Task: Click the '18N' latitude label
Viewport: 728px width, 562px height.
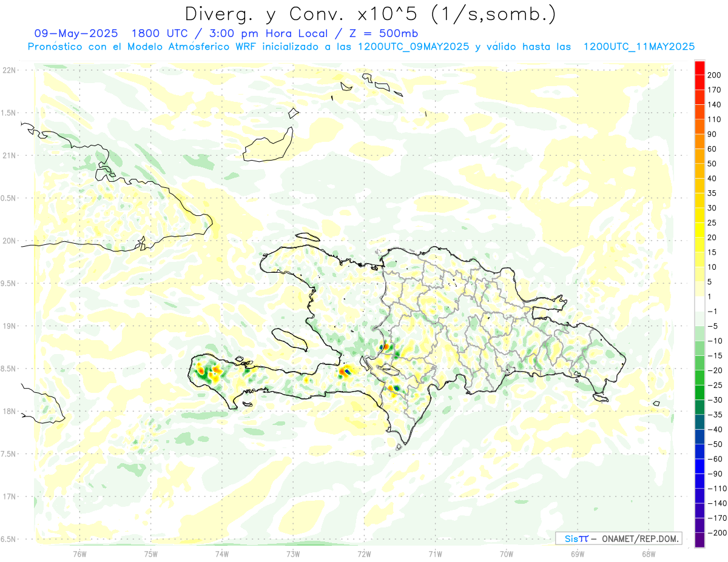Action: pos(8,412)
